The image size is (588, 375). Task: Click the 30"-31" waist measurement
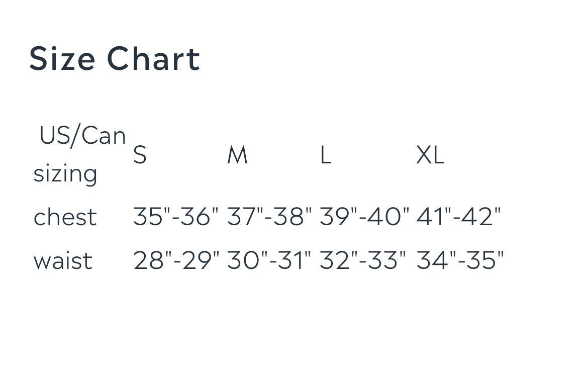(269, 261)
